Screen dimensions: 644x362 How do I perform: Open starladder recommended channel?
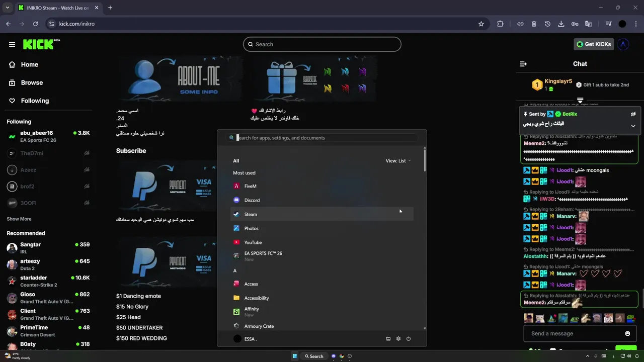48,281
